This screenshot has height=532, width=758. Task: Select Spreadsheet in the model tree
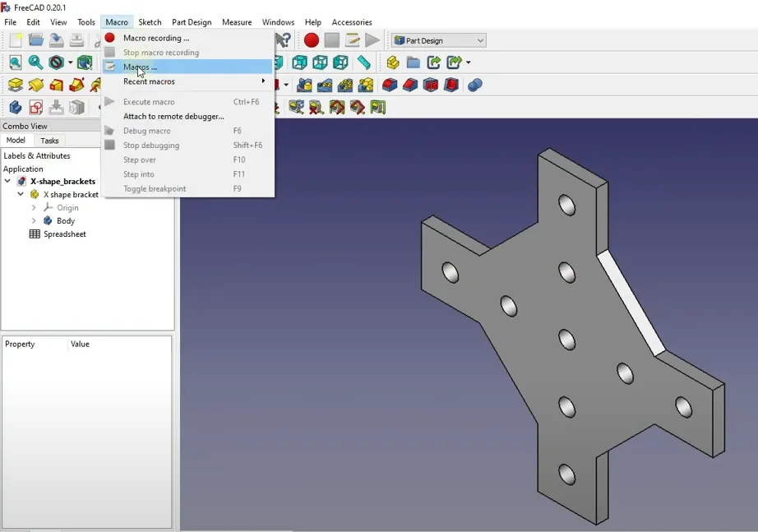pyautogui.click(x=64, y=234)
